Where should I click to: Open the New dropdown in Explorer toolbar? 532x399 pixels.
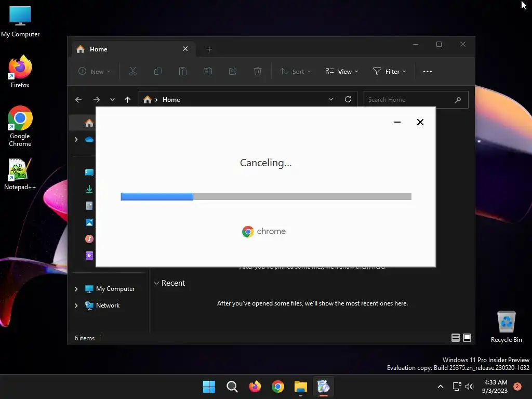95,71
